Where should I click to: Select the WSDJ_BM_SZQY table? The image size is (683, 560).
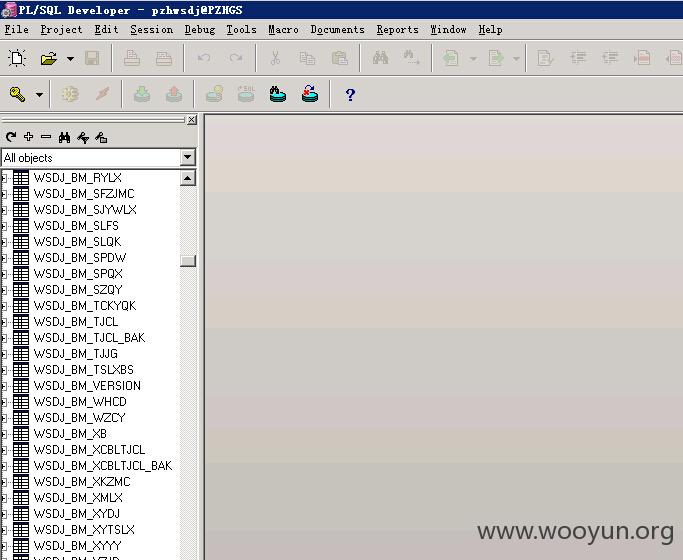[x=78, y=290]
